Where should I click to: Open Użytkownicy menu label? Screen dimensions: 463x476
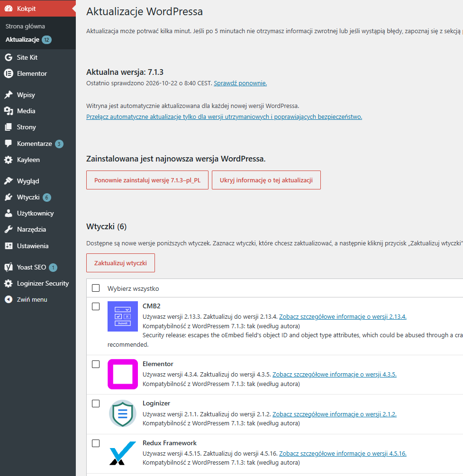[x=35, y=214]
